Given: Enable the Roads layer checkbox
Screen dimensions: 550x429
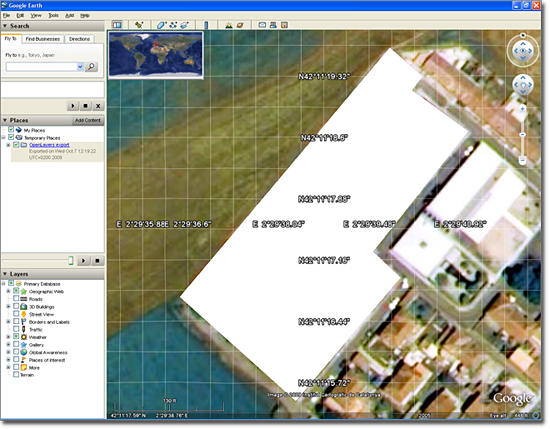Looking at the screenshot, I should click(16, 299).
